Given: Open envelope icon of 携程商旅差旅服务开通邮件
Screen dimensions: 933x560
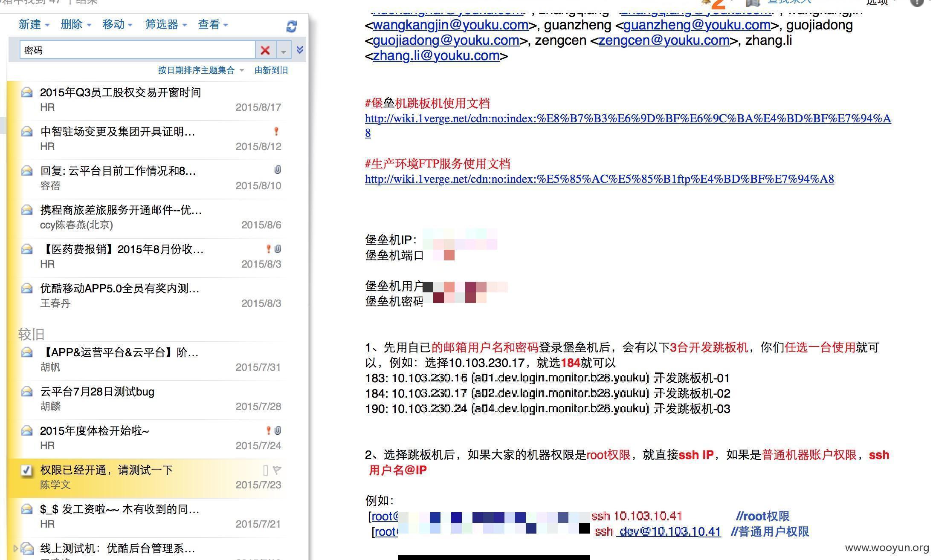Looking at the screenshot, I should click(27, 210).
